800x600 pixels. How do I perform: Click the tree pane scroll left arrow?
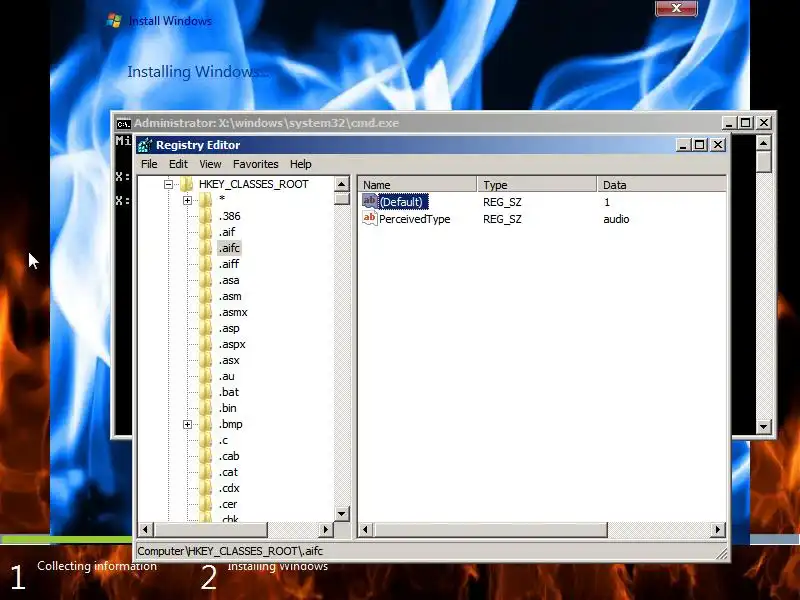(x=145, y=530)
